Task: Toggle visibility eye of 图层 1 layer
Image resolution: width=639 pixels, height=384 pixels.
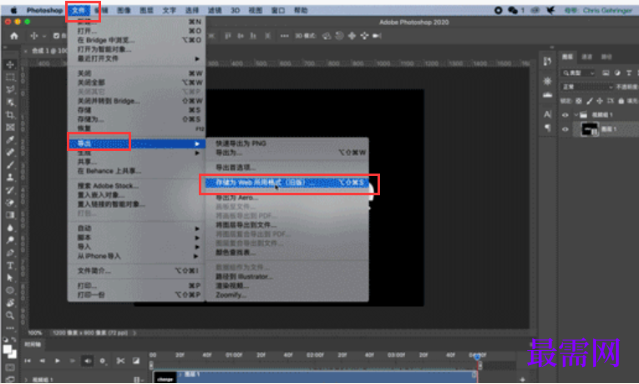Action: pyautogui.click(x=565, y=130)
